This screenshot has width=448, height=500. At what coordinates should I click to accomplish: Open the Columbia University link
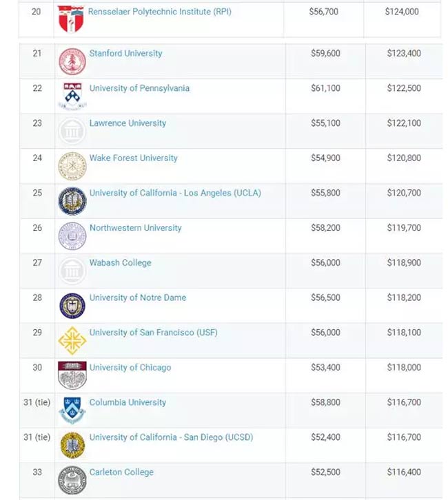tap(128, 402)
